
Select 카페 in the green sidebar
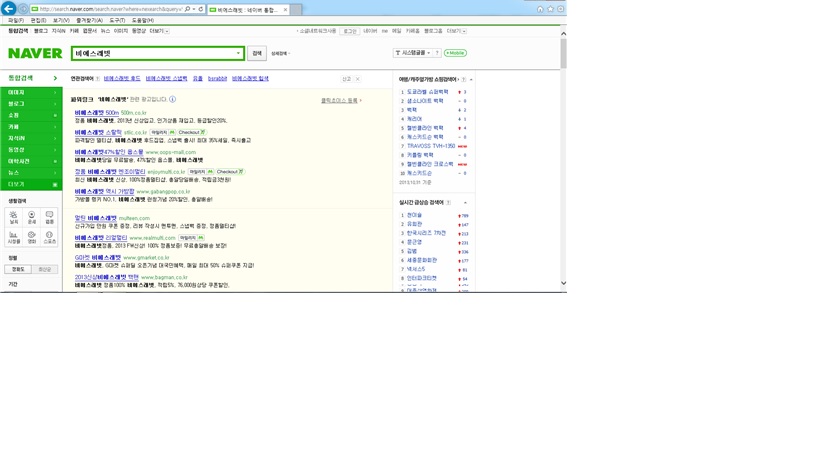[31, 127]
